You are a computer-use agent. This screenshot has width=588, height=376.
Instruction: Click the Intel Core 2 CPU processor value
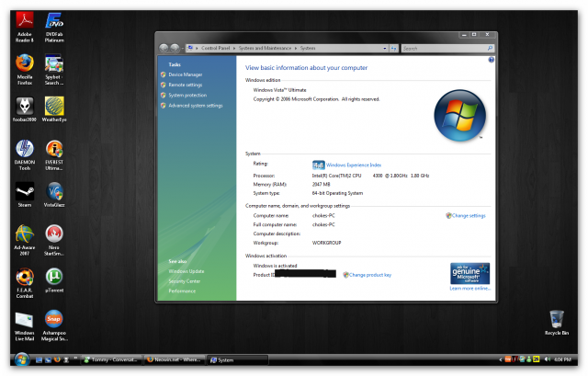click(x=370, y=176)
